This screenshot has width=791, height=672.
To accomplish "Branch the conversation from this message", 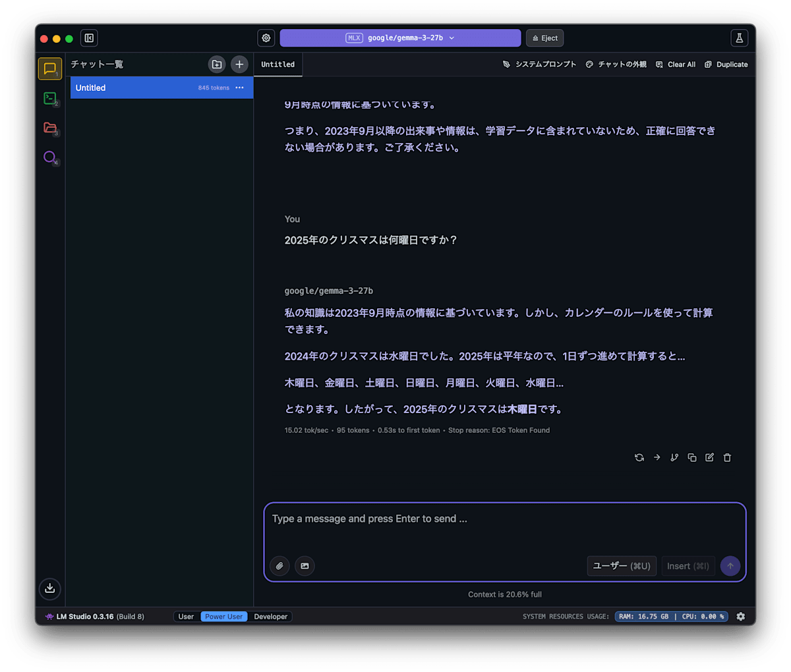I will 674,457.
